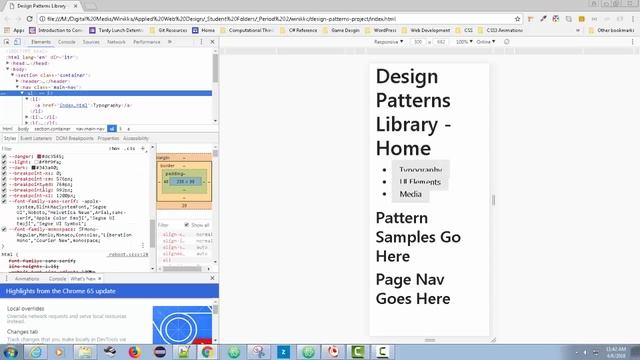Select section.container in the breadcrumb
Image resolution: width=640 pixels, height=360 pixels.
click(52, 129)
